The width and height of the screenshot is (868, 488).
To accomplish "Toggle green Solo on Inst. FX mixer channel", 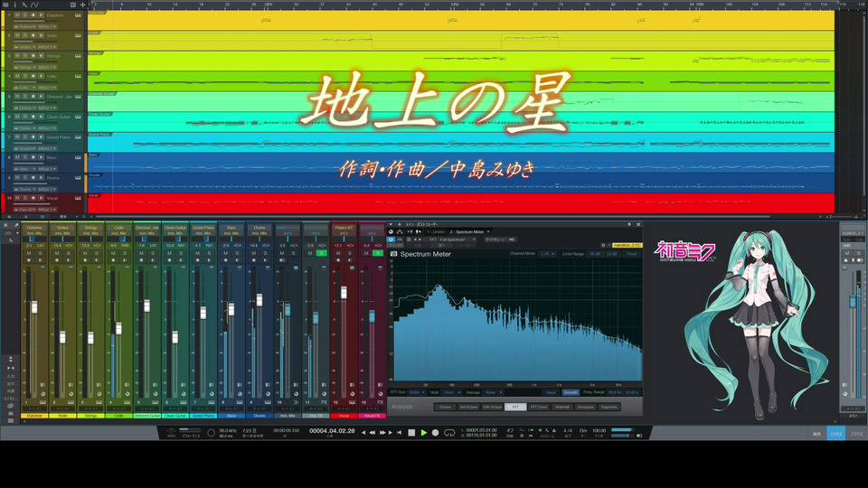I will (321, 253).
